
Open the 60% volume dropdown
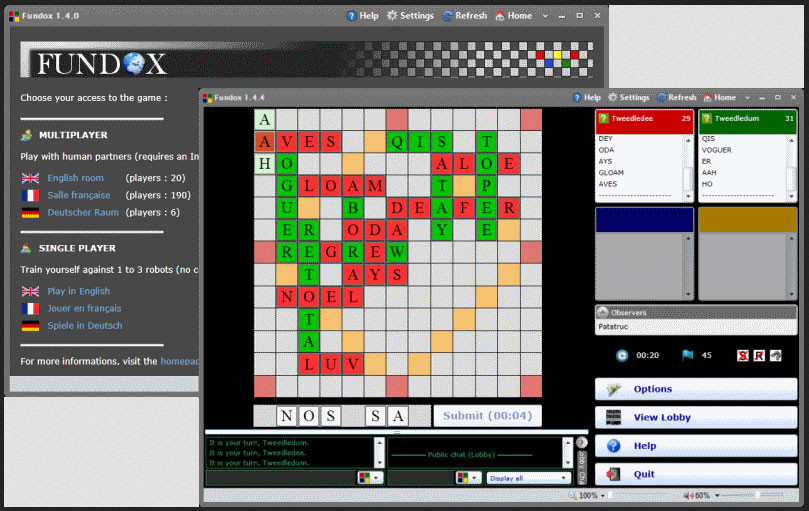pos(717,496)
